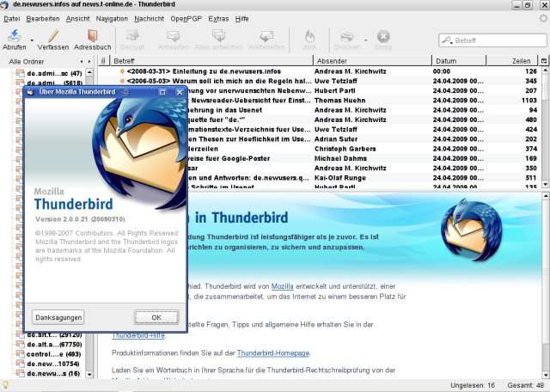The width and height of the screenshot is (550, 392).
Task: Follow the Thunderbird-Homepage link
Action: (x=273, y=353)
